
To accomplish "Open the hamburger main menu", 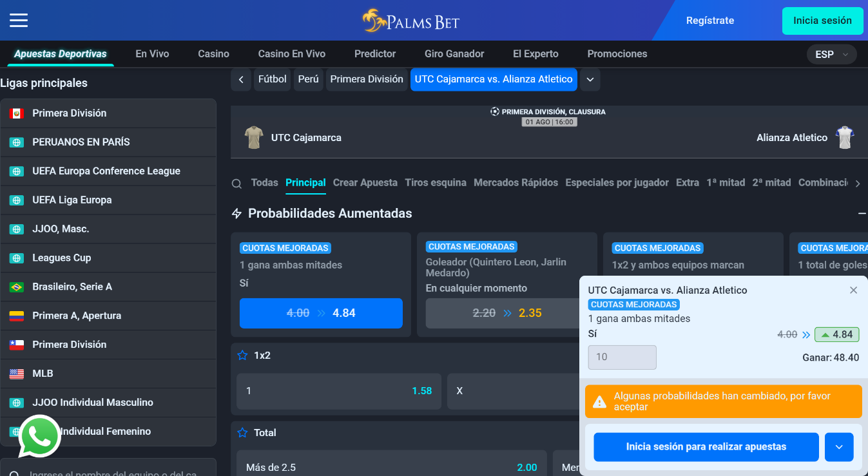I will tap(19, 20).
